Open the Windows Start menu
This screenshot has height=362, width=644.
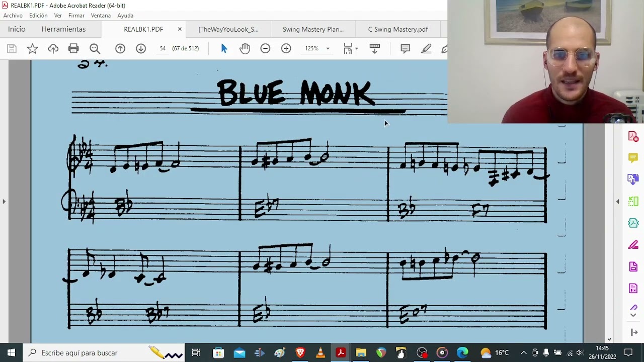point(11,352)
